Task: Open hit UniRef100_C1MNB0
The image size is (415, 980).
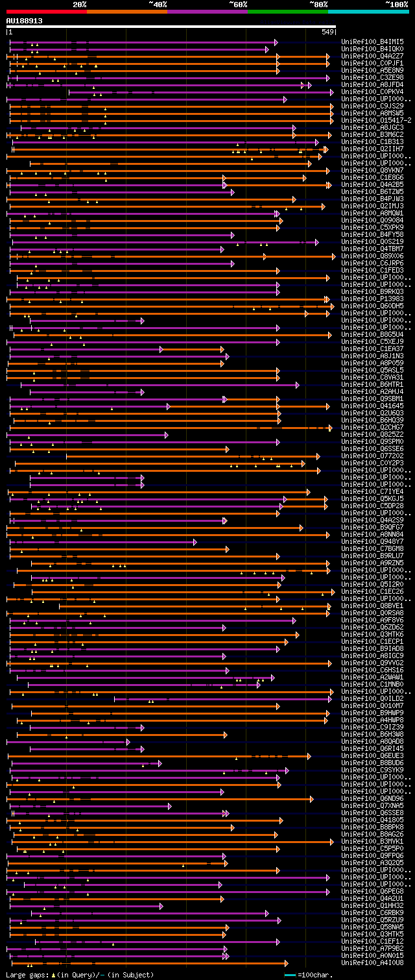Action: (372, 684)
